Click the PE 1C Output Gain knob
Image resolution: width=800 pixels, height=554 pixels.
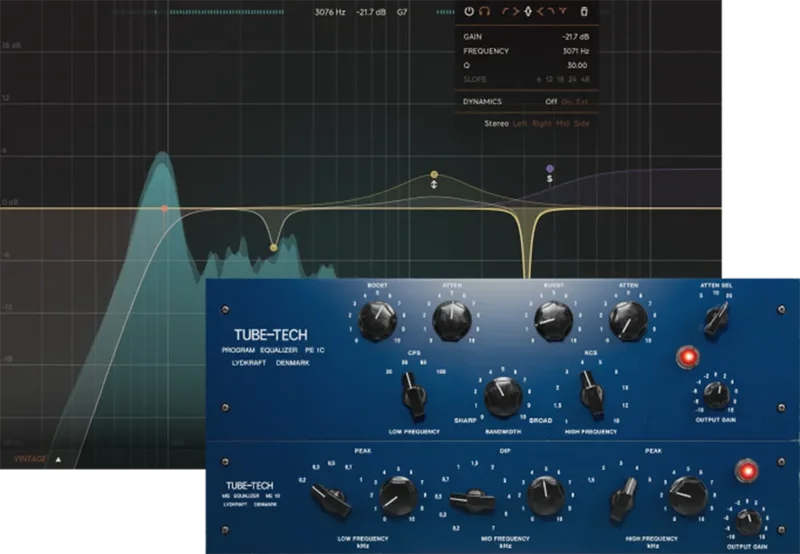pos(716,395)
